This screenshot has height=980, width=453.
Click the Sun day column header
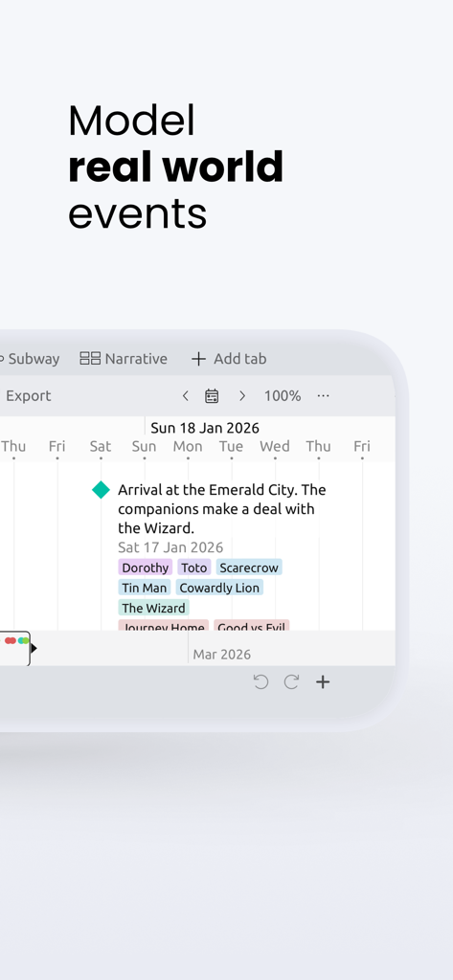[144, 446]
